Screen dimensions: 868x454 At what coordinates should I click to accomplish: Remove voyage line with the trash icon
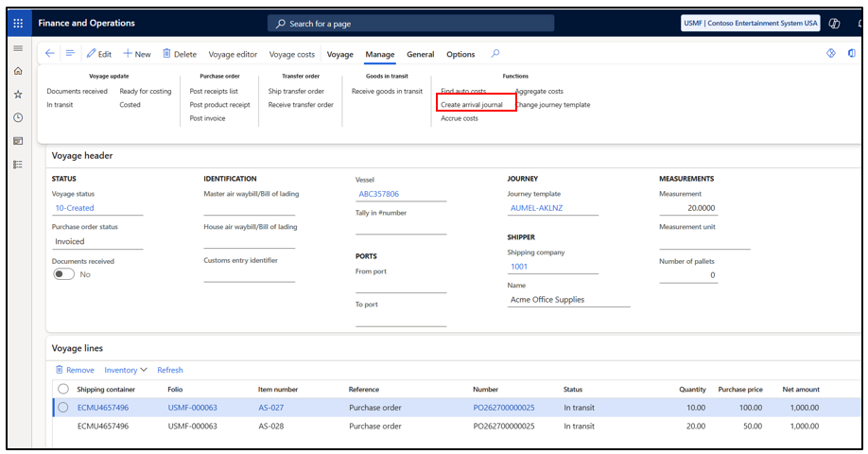coord(75,370)
